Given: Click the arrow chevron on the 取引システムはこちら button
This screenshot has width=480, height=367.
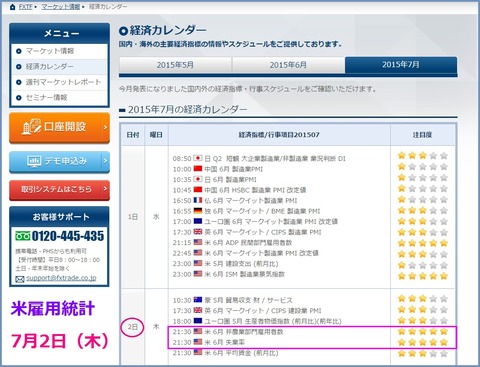Looking at the screenshot, I should (x=105, y=189).
